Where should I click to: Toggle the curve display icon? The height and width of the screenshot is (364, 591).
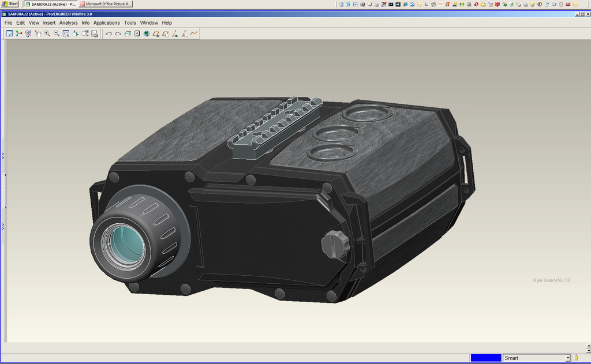point(194,33)
